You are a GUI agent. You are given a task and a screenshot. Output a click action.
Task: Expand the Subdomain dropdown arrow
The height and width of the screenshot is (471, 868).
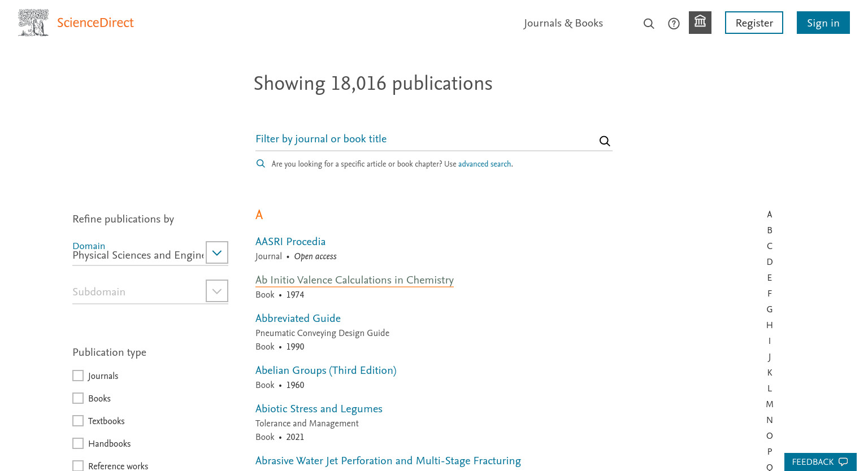click(x=217, y=291)
